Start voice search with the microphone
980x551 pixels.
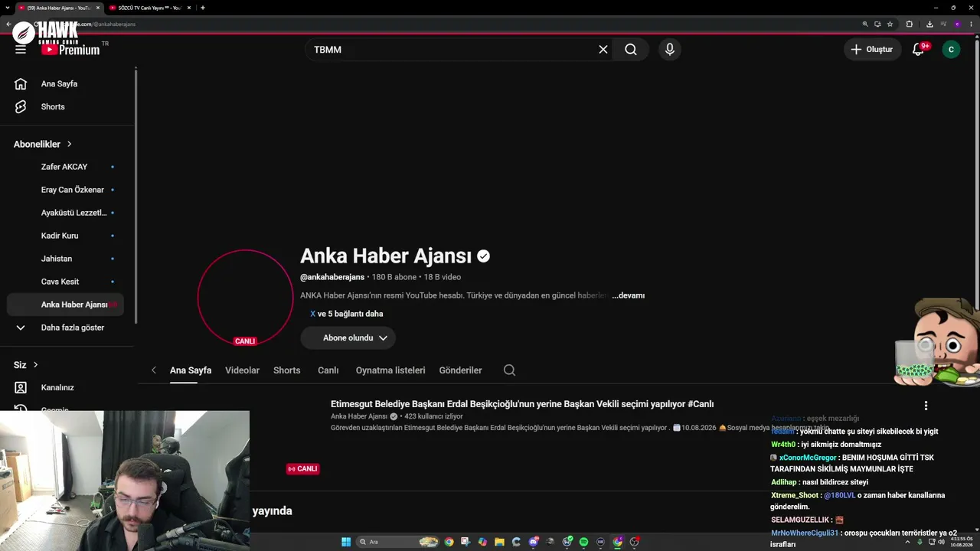coord(670,49)
